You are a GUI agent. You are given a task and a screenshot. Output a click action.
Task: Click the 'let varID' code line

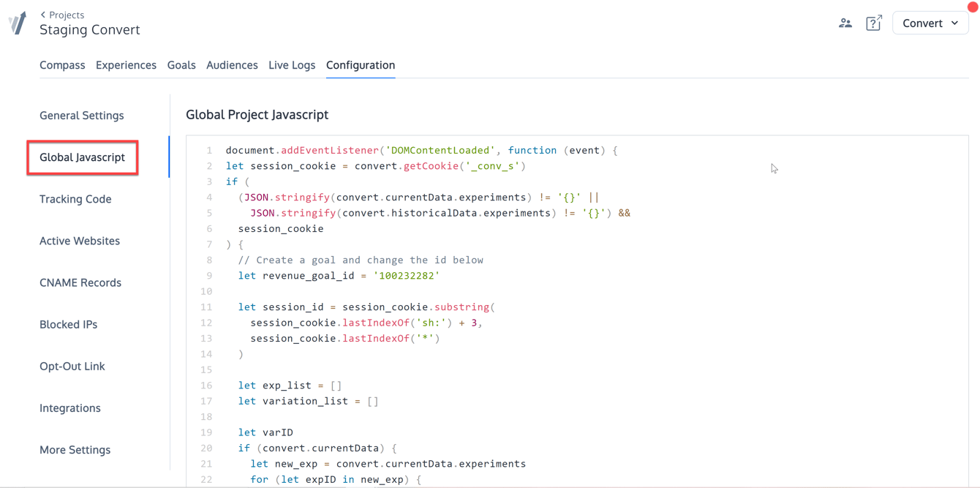[265, 432]
